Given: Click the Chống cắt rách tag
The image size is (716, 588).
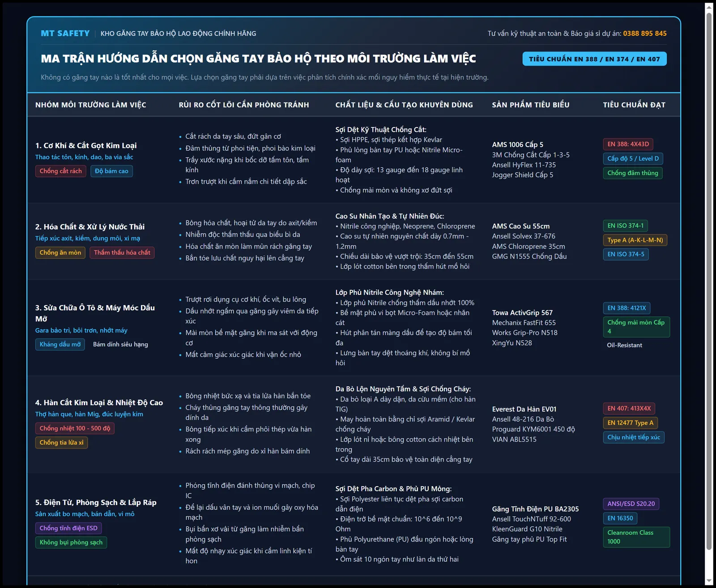Looking at the screenshot, I should 60,171.
